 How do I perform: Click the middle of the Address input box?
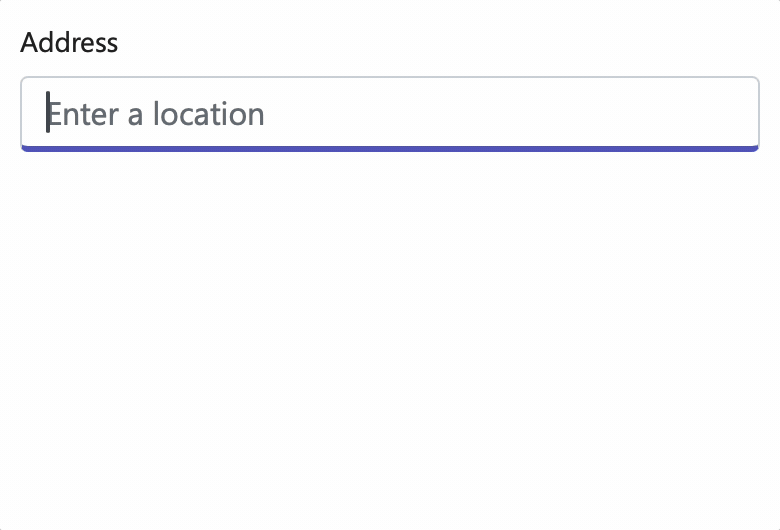[390, 114]
